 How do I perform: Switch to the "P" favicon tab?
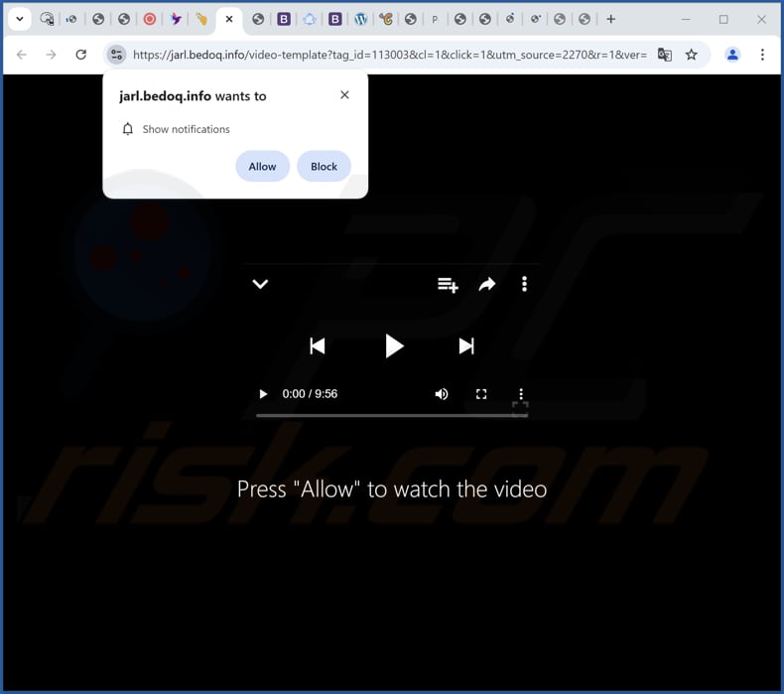click(x=435, y=19)
